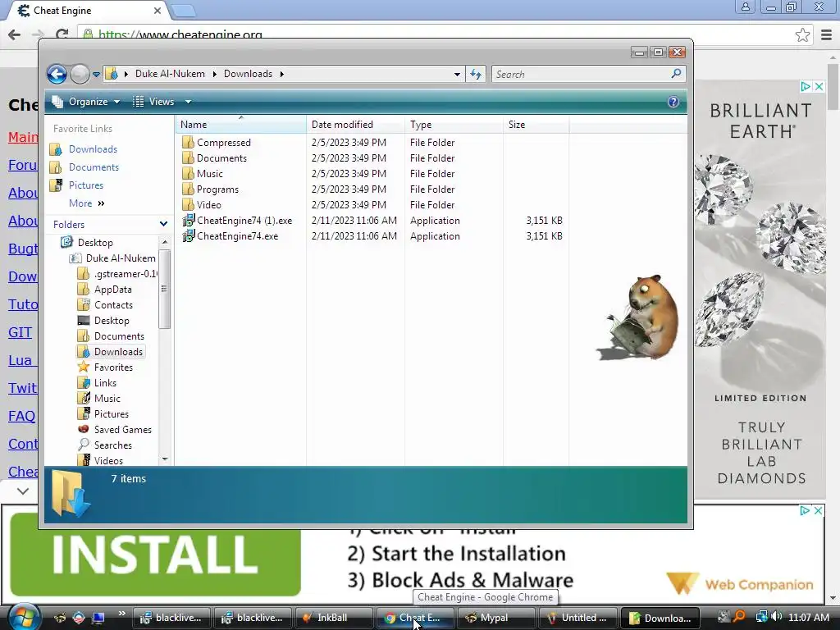
Task: Click the search magnifier icon in Explorer
Action: click(676, 73)
